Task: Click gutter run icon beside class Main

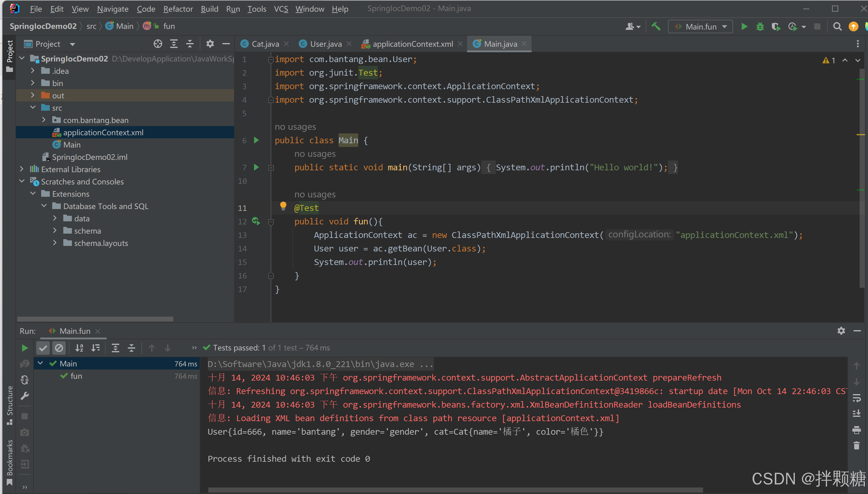Action: [256, 140]
